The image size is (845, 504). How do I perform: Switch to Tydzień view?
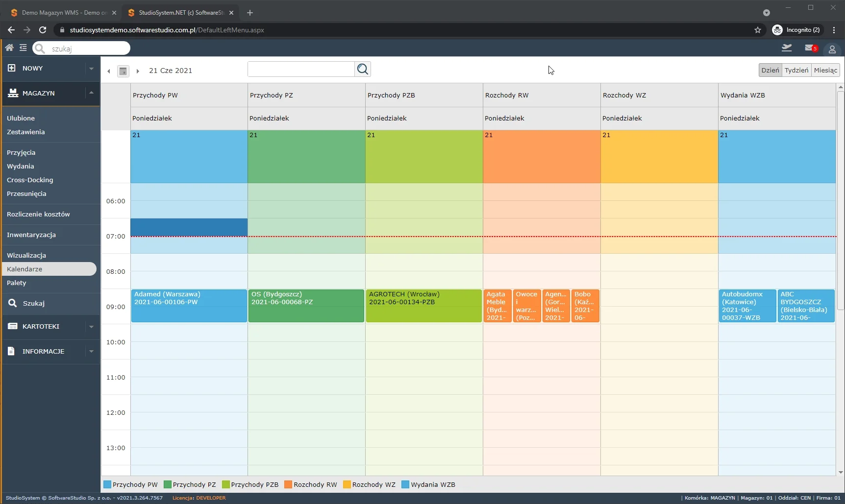click(796, 70)
